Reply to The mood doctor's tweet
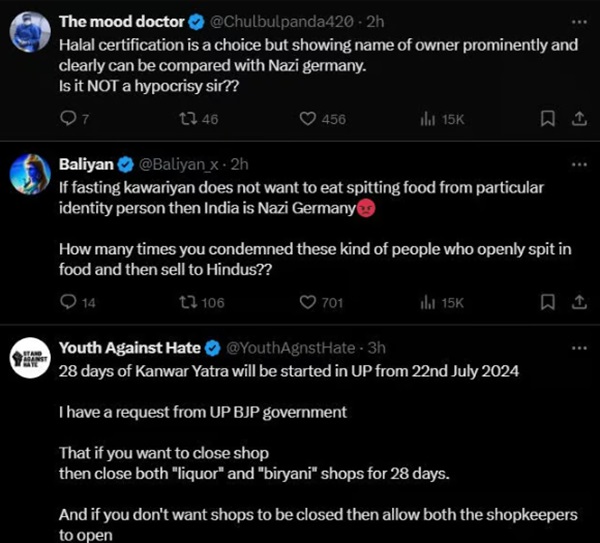 point(69,119)
